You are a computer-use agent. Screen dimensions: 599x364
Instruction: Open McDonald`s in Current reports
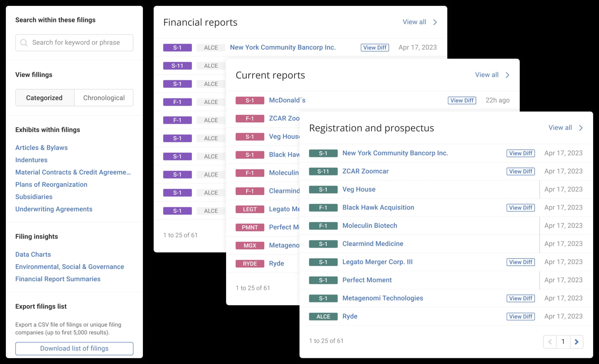tap(287, 100)
